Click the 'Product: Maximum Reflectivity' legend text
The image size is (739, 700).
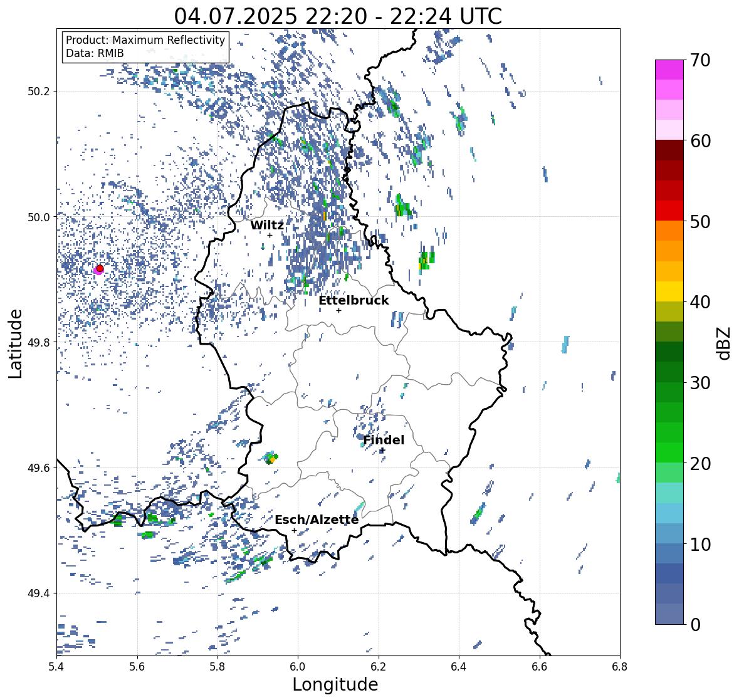pos(145,40)
